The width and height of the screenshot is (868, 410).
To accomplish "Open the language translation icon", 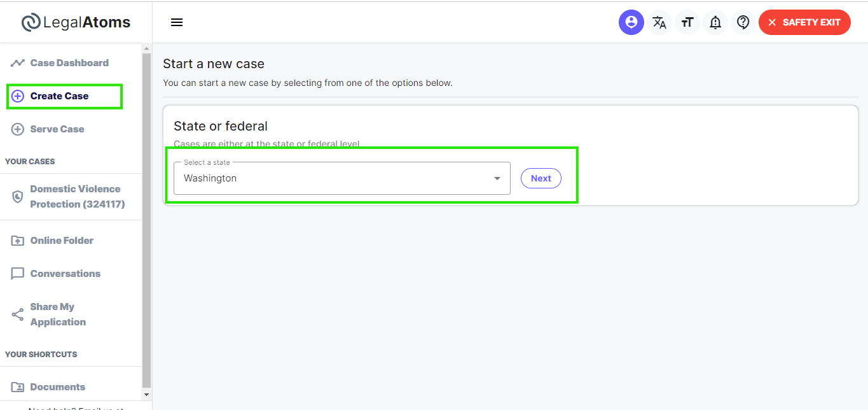I will (x=659, y=22).
